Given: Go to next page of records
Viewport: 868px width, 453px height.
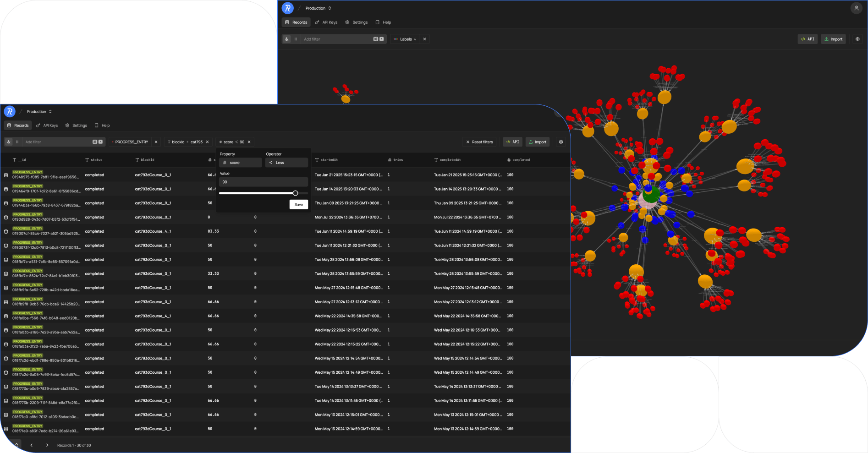Looking at the screenshot, I should 47,445.
